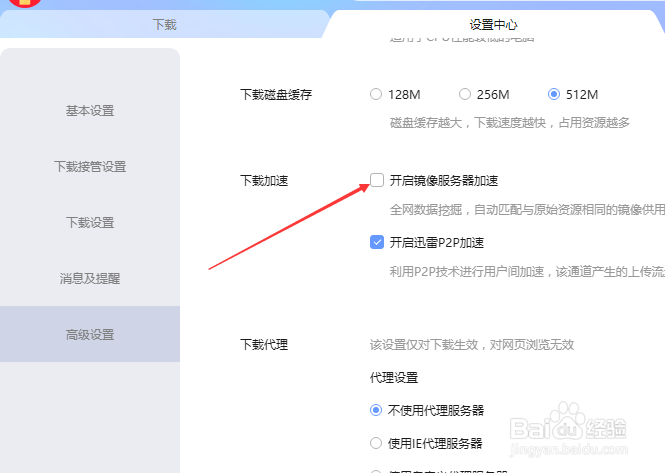665x473 pixels.
Task: Uncheck 开启迅雷P2P加速 checkbox
Action: (x=377, y=242)
